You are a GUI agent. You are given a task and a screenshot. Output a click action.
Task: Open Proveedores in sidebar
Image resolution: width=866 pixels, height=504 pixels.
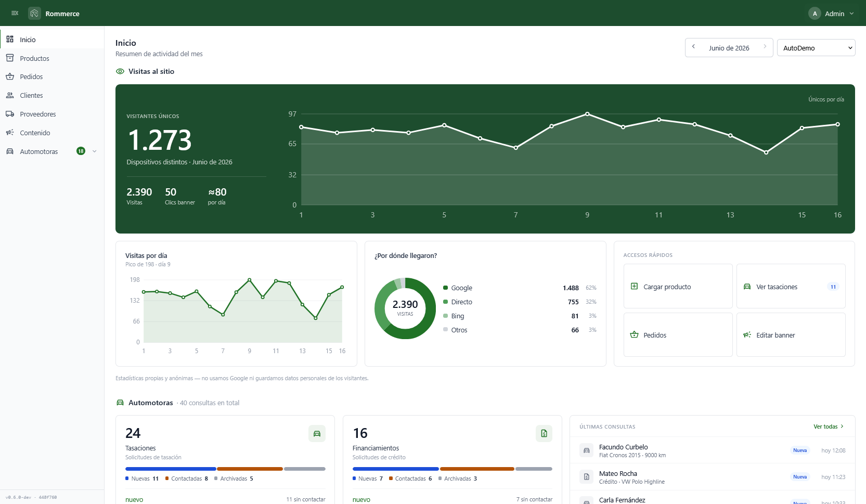52,114
